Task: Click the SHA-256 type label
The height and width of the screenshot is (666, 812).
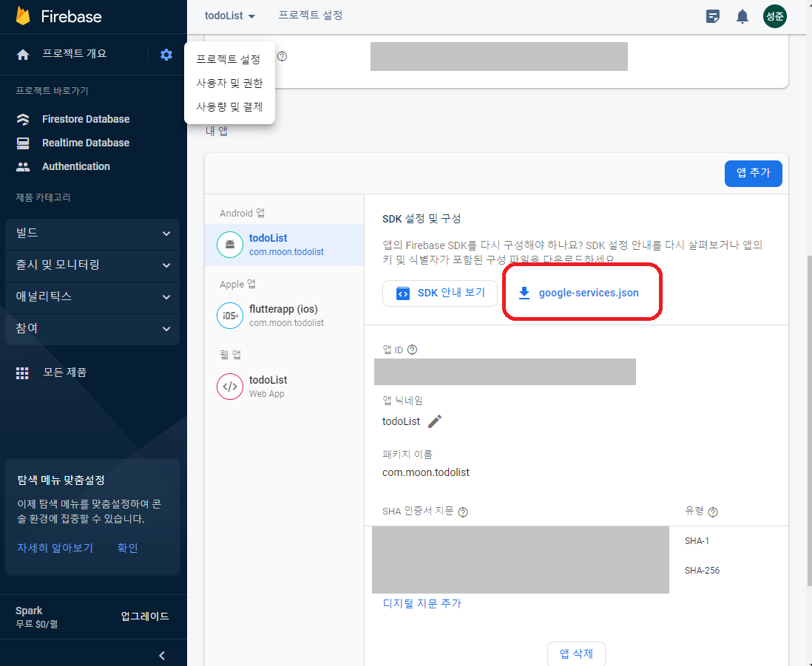Action: click(x=702, y=571)
